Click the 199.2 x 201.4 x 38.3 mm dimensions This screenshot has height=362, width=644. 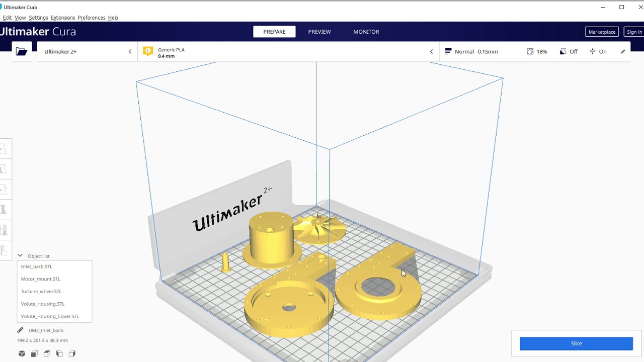(42, 340)
